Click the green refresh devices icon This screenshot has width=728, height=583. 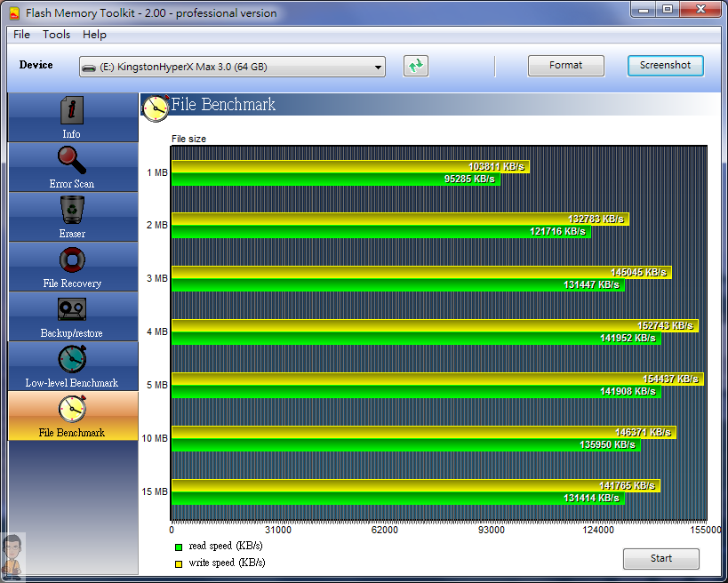coord(415,66)
